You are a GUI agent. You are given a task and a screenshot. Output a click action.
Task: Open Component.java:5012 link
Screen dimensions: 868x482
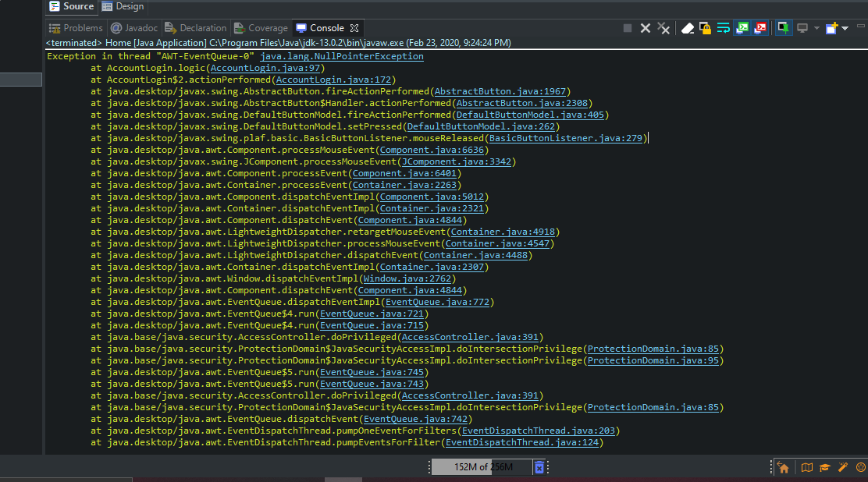click(x=432, y=197)
